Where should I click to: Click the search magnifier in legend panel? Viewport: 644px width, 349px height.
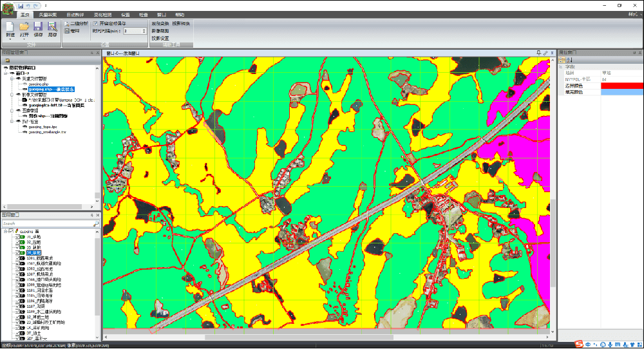click(97, 223)
